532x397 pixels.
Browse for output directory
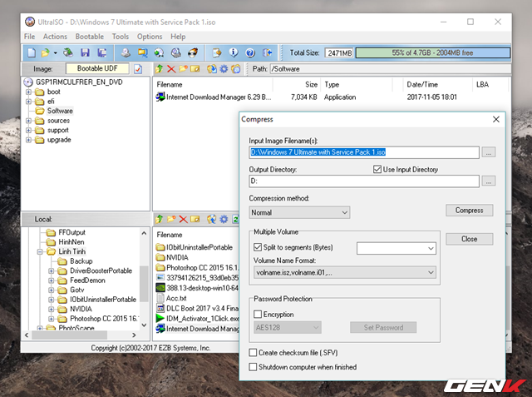tap(489, 181)
